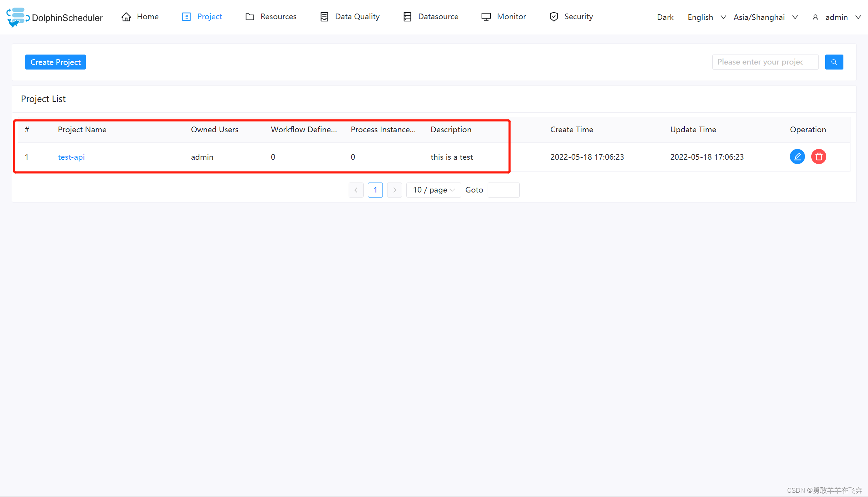
Task: Open the Project menu tab
Action: 209,17
